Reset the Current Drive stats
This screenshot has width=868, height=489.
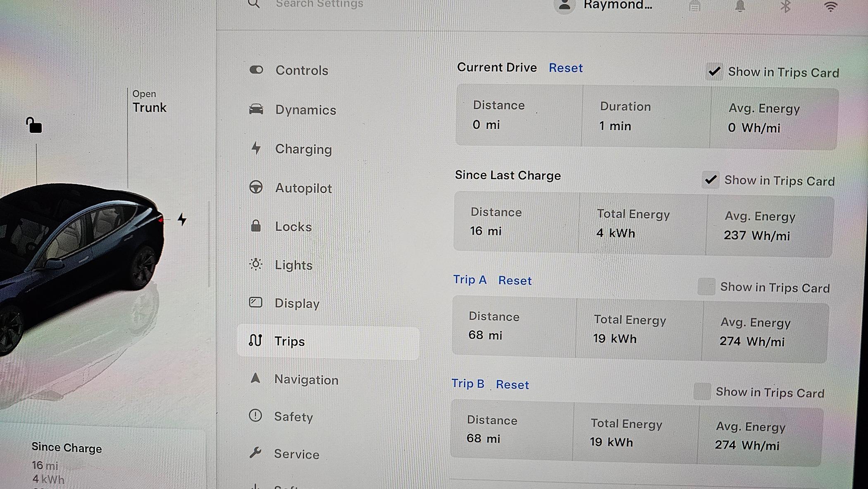click(x=565, y=68)
